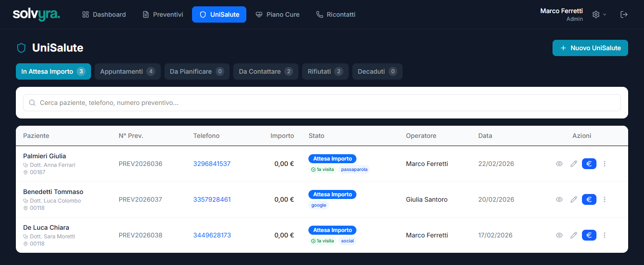
Task: Click the UniSalute shield heading icon
Action: [21, 48]
